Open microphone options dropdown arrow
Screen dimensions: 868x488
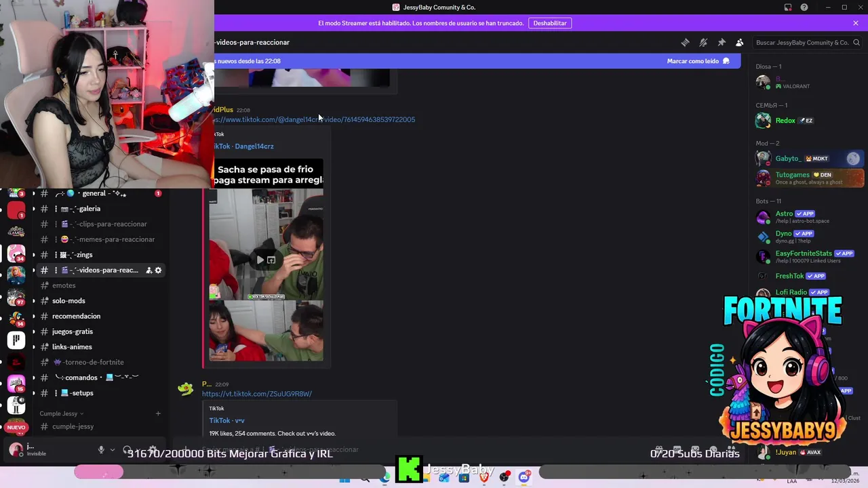[113, 449]
